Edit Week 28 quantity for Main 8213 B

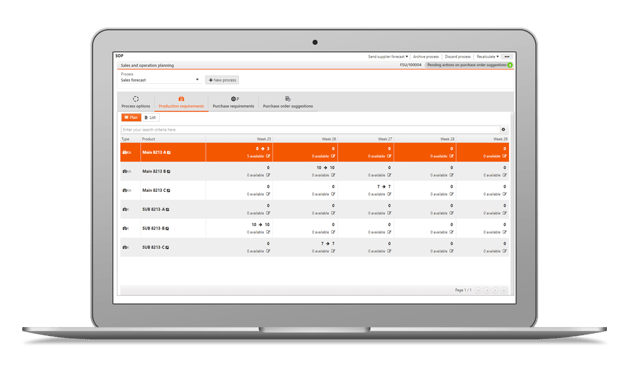point(451,175)
